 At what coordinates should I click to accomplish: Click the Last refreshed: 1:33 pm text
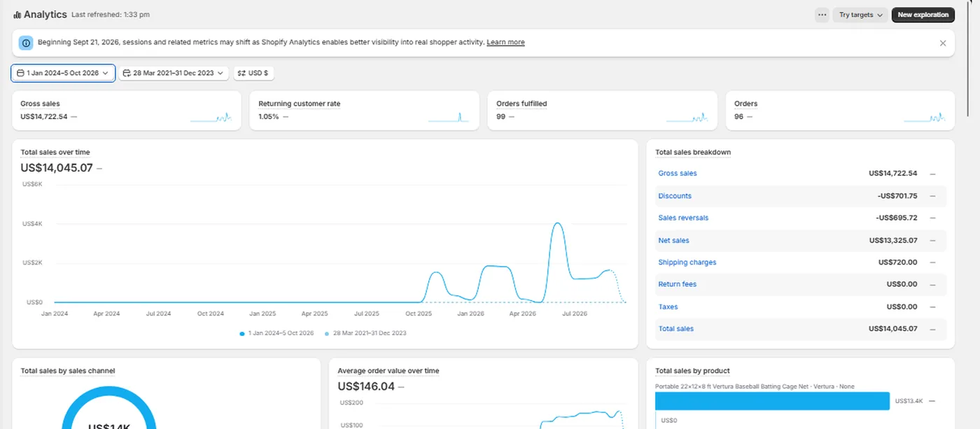[x=111, y=15]
